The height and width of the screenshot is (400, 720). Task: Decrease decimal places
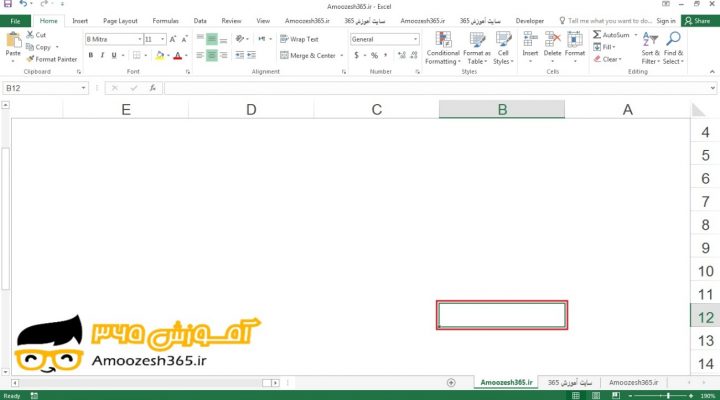pyautogui.click(x=414, y=55)
